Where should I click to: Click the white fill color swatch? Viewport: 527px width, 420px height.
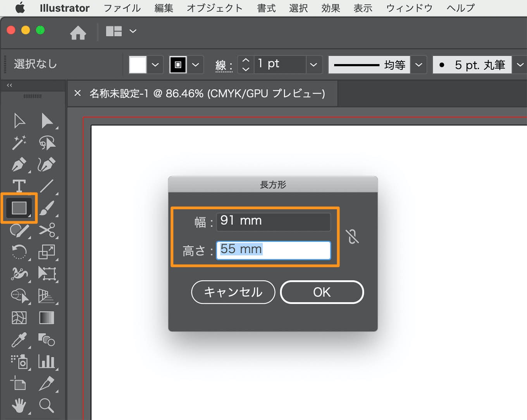(x=138, y=65)
